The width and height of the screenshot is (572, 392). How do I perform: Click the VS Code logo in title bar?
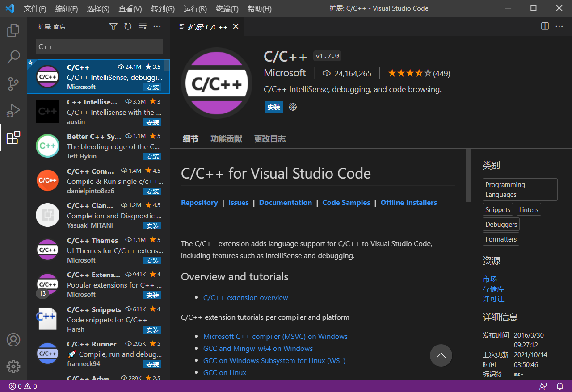click(x=10, y=8)
